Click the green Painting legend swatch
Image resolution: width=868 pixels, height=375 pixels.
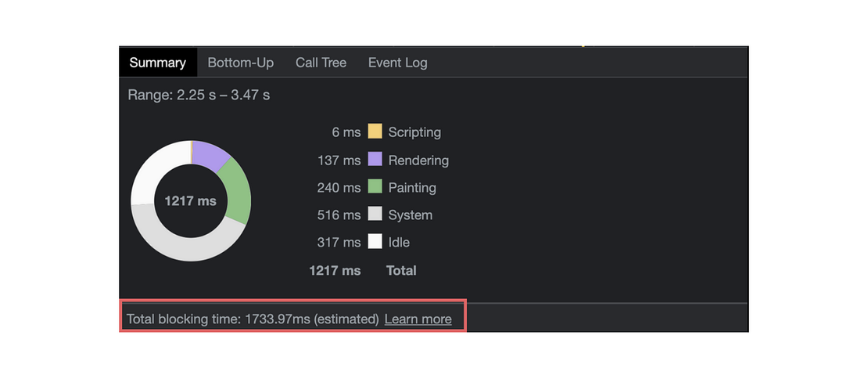(375, 187)
